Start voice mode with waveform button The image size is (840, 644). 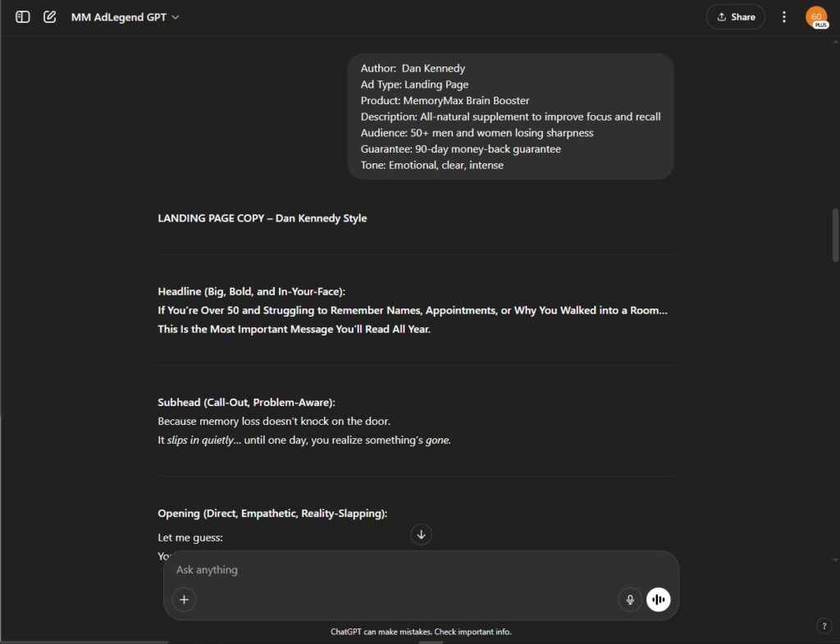coord(659,600)
